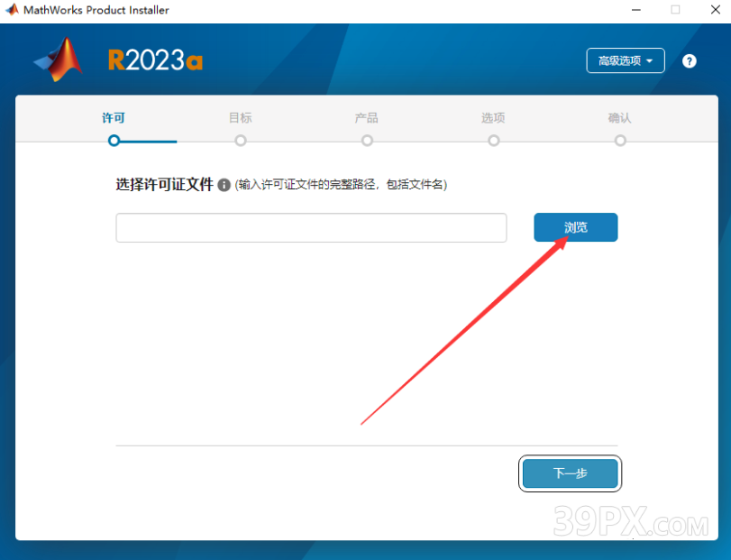731x560 pixels.
Task: Click the 确认 step circle marker
Action: pyautogui.click(x=620, y=141)
